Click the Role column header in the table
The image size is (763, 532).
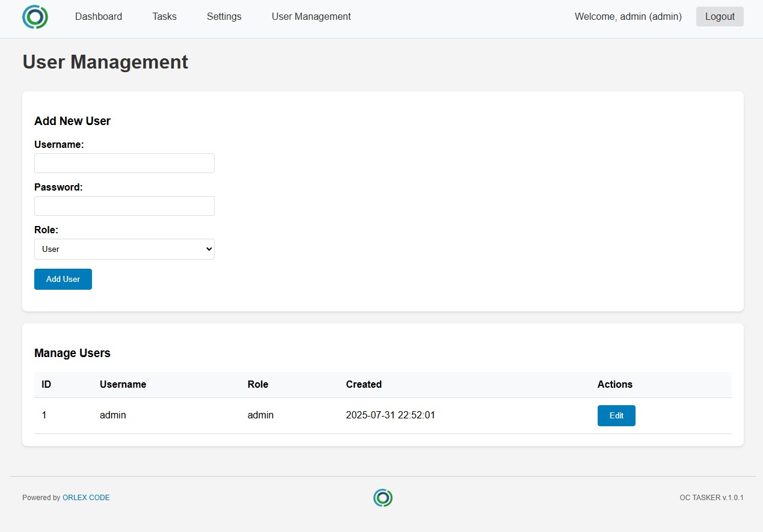[x=258, y=385]
